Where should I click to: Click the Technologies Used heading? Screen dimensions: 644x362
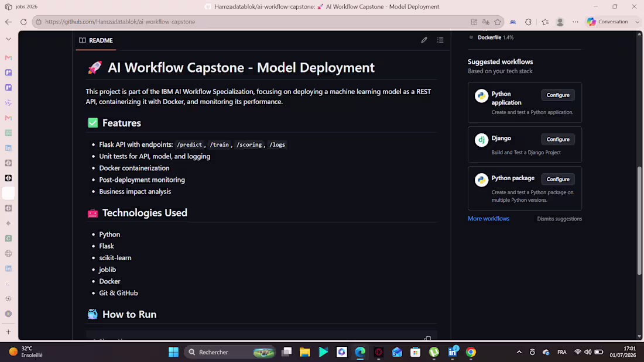tap(145, 213)
